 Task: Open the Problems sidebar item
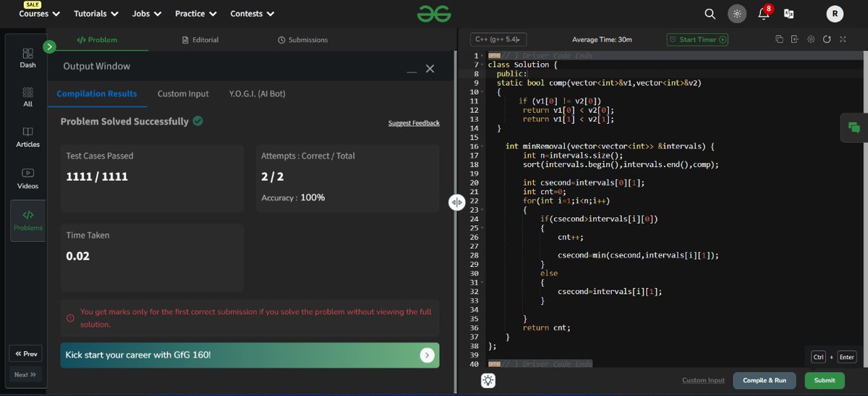click(27, 220)
